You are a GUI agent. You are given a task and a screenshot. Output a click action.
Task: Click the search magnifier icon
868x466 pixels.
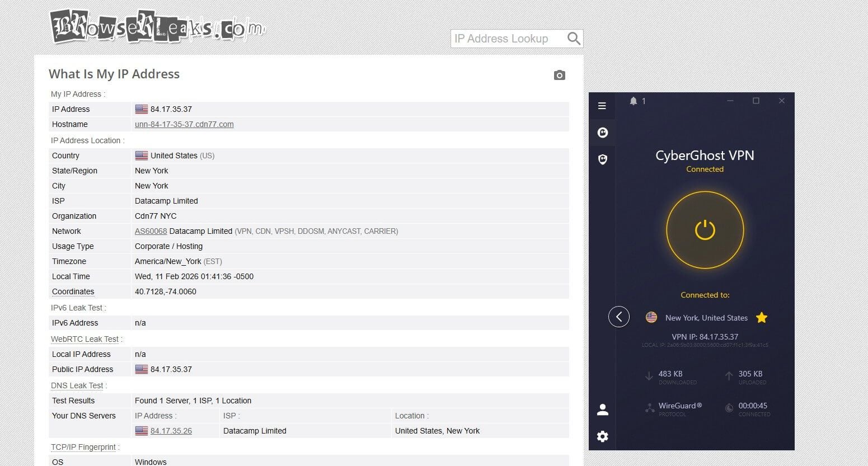574,39
